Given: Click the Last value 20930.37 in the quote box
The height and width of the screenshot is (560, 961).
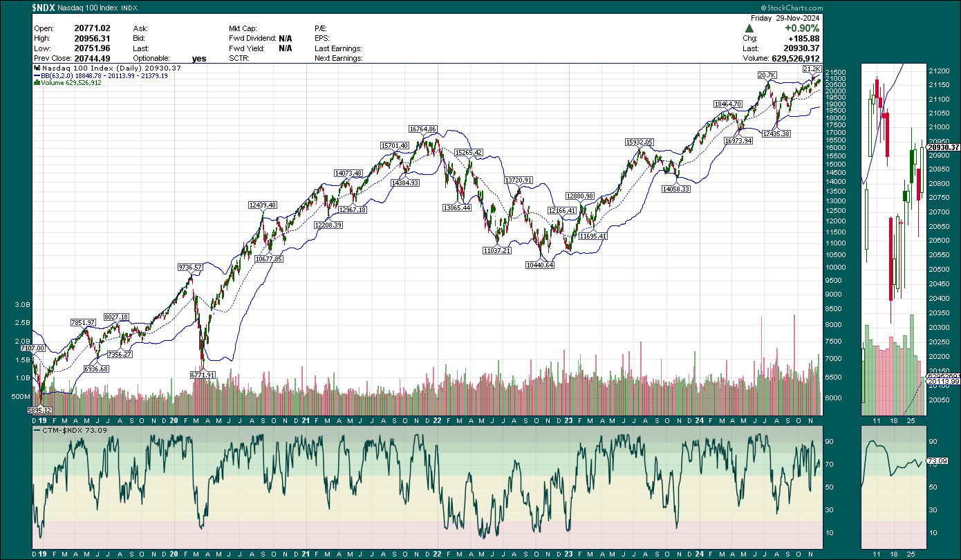Looking at the screenshot, I should point(800,48).
